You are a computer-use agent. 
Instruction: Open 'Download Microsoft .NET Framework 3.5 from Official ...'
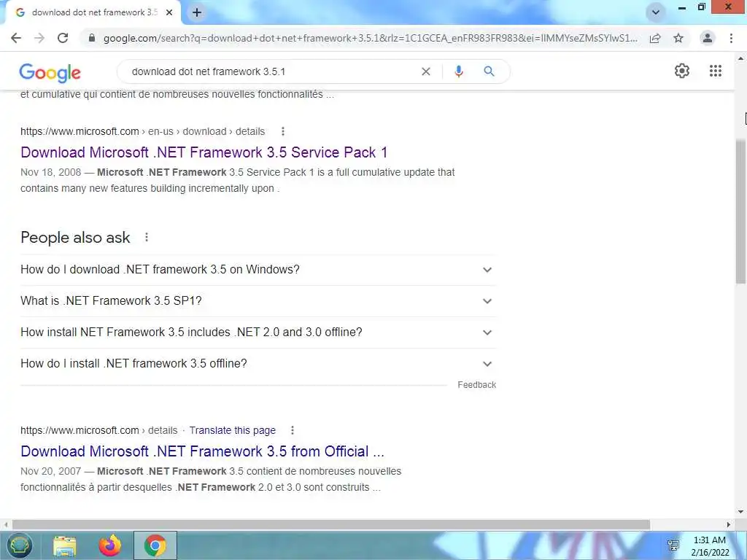(203, 451)
